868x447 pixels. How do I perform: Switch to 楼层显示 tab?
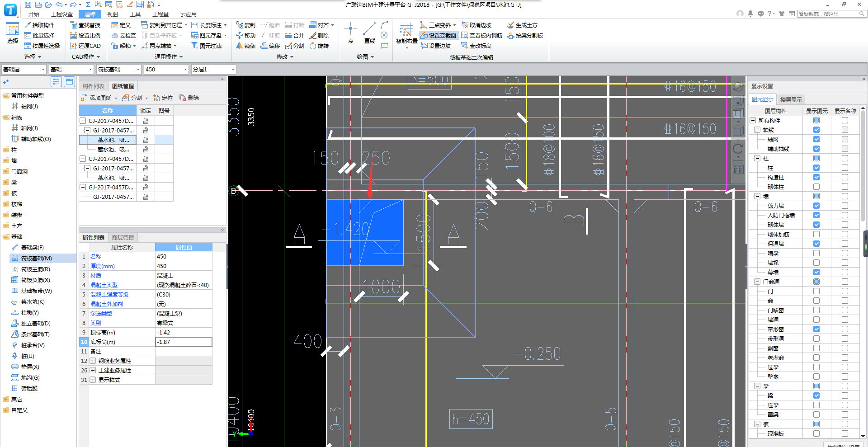pos(791,99)
